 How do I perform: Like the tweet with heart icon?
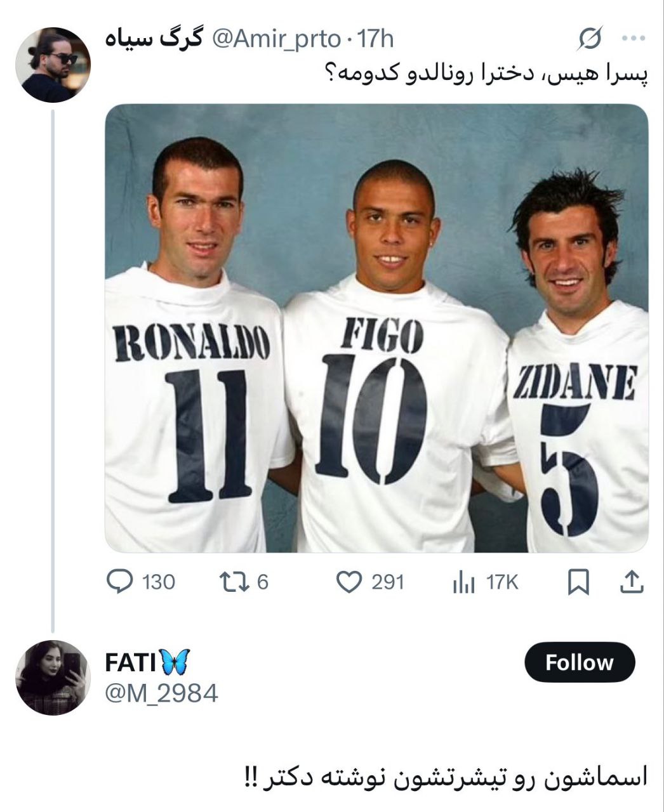[x=349, y=582]
